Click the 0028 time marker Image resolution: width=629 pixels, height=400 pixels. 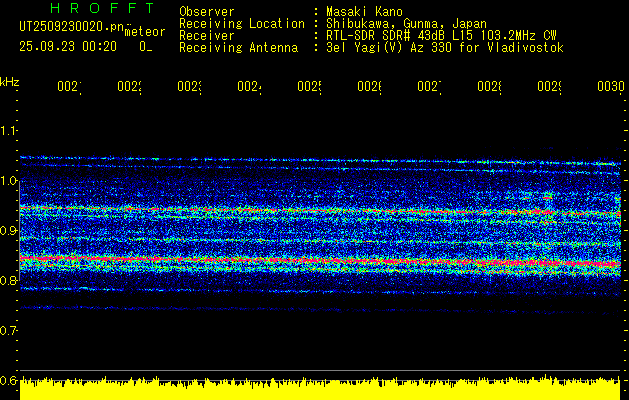[489, 87]
